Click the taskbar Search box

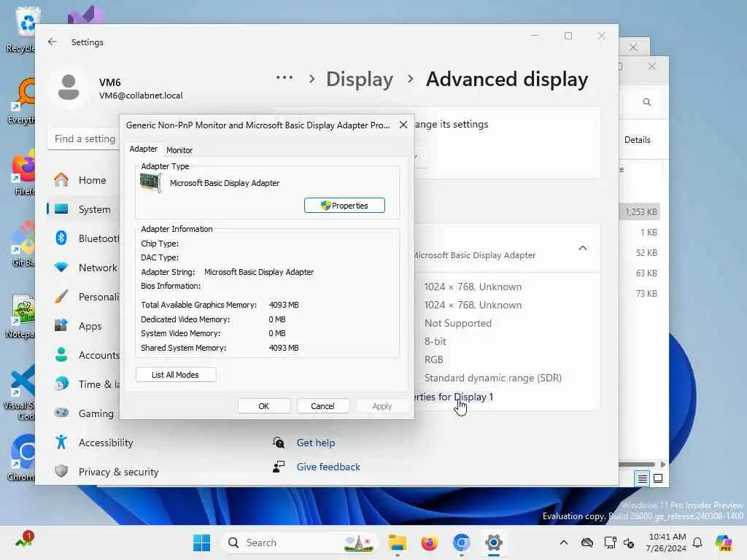[x=299, y=542]
